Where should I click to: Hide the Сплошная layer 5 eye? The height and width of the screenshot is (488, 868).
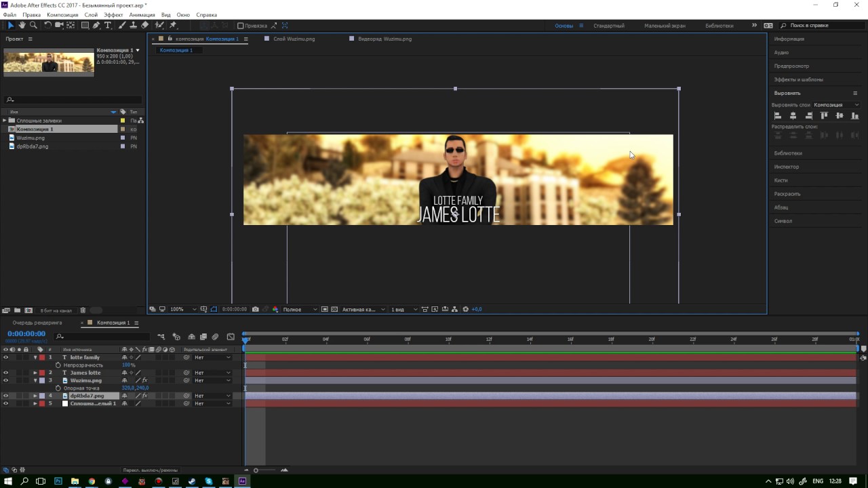click(5, 403)
